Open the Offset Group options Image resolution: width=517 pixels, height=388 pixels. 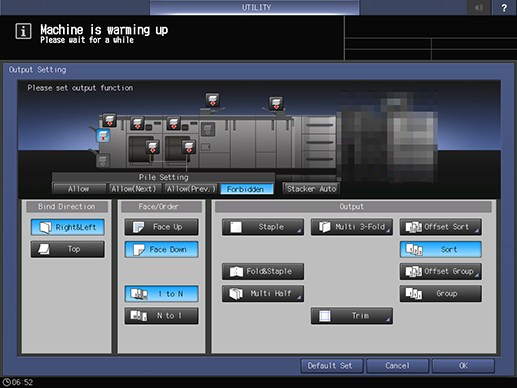pyautogui.click(x=441, y=271)
